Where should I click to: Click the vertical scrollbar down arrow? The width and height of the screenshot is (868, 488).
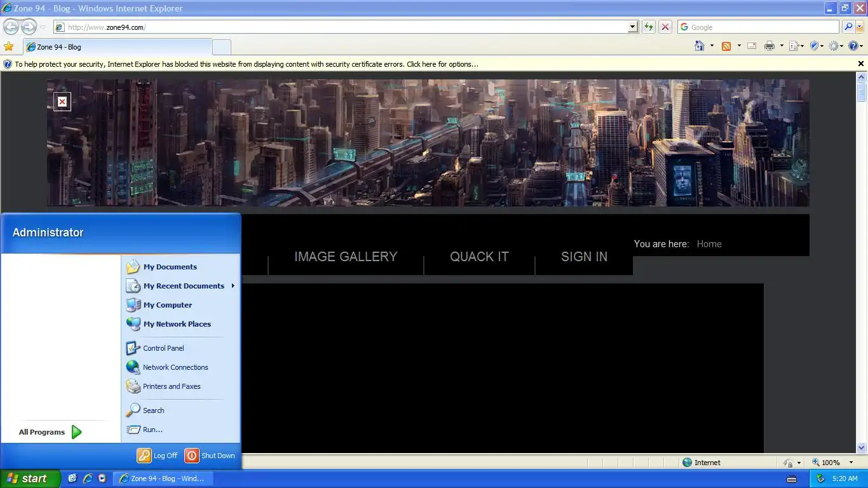862,447
